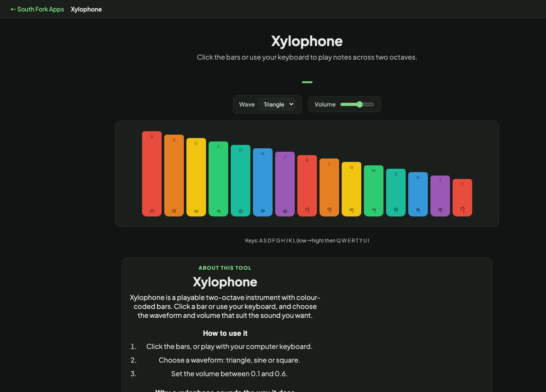The image size is (546, 392).
Task: Open the Wave type dropdown
Action: pos(276,104)
